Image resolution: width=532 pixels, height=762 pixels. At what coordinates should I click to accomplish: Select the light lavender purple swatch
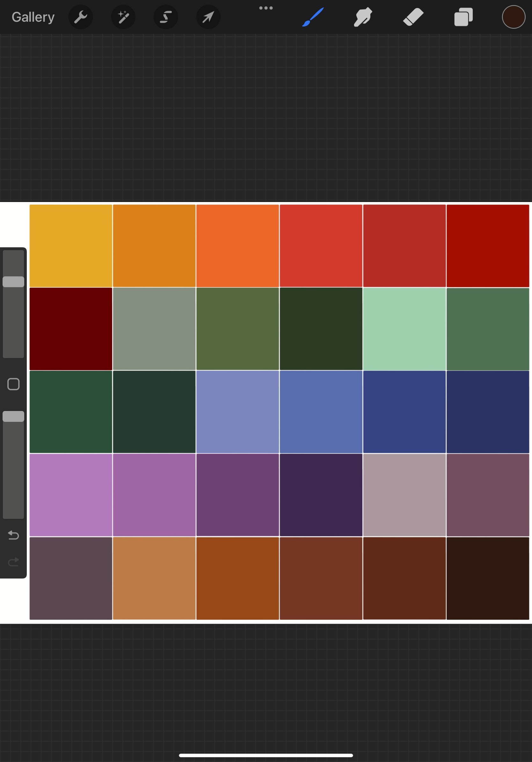click(71, 495)
